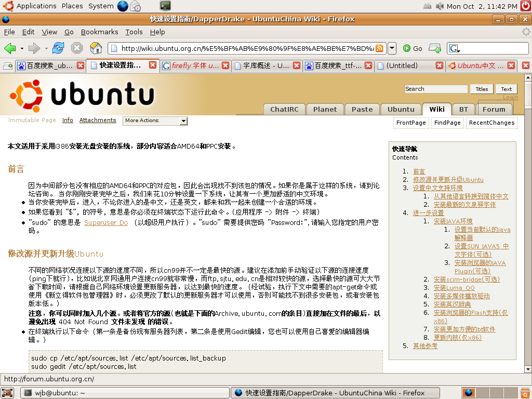
Task: Open the FrontPage link
Action: pos(411,123)
